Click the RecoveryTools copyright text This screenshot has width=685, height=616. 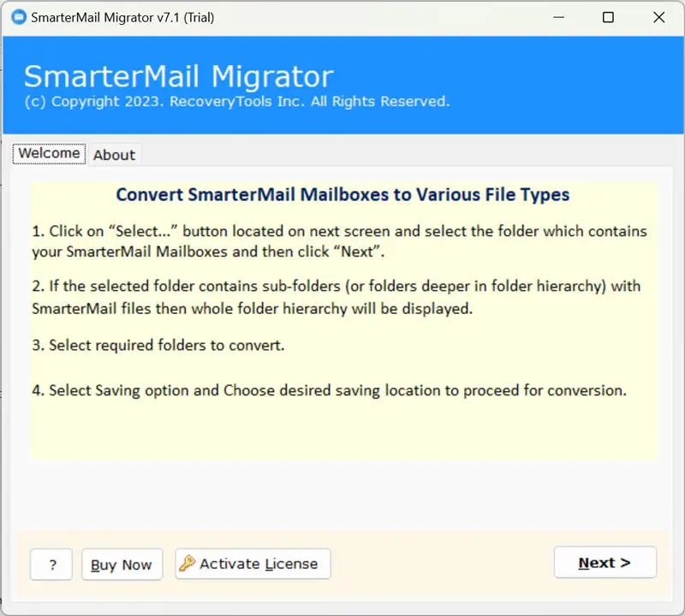237,101
